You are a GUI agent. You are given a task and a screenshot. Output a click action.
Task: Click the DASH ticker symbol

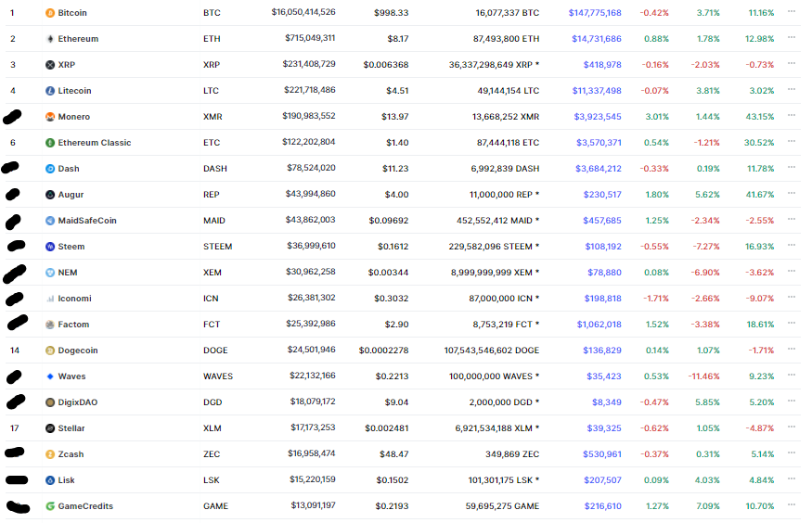point(215,169)
